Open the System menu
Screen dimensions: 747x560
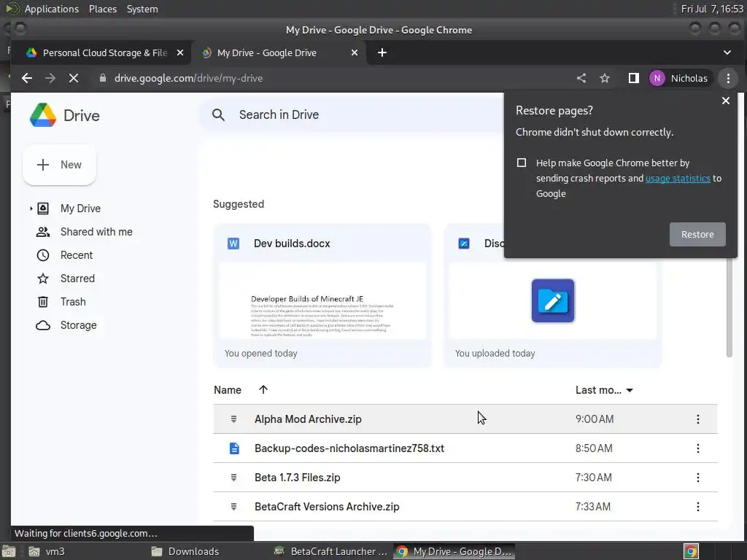(x=142, y=9)
